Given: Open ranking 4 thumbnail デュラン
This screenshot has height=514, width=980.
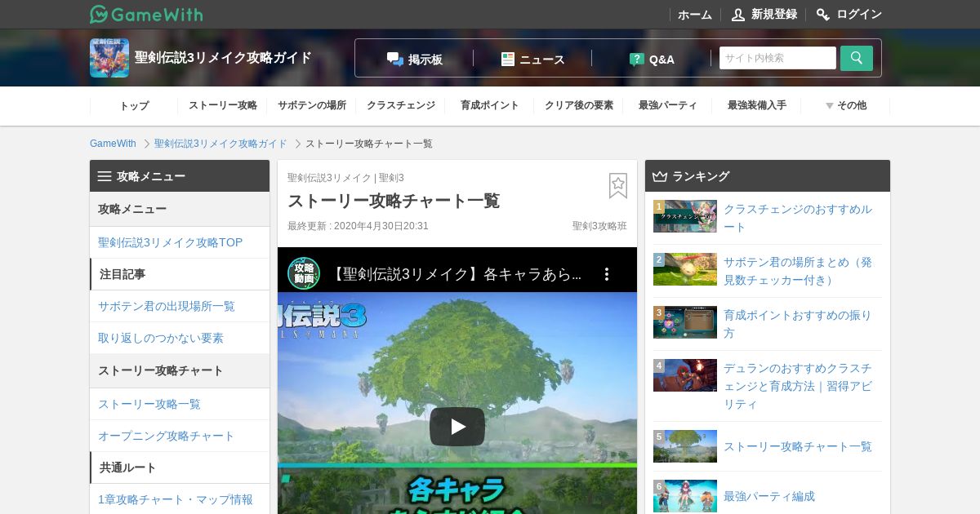Looking at the screenshot, I should [685, 375].
